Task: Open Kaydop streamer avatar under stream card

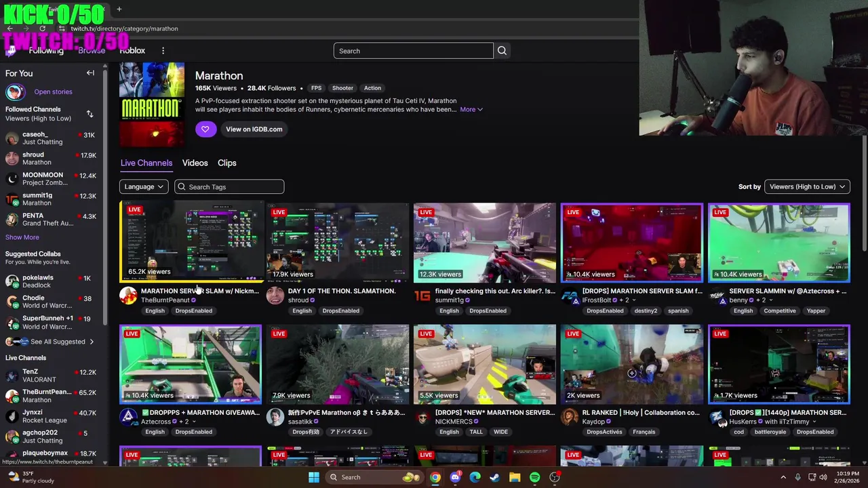Action: click(570, 417)
